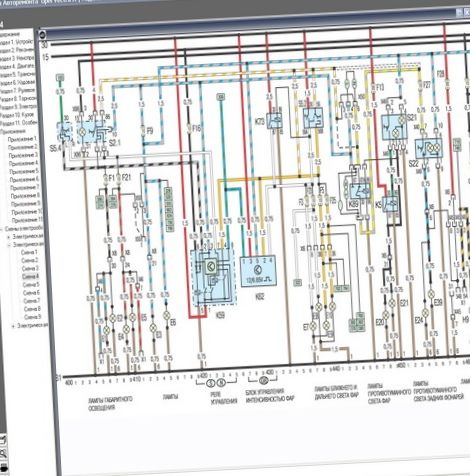Click the S21 fog lamp switch symbol
Viewport: 470px width, 476px height.
pyautogui.click(x=394, y=128)
